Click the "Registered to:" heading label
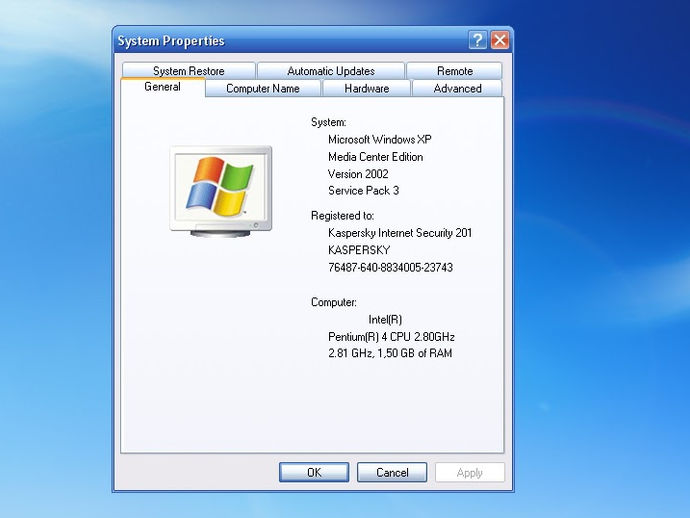 [342, 216]
